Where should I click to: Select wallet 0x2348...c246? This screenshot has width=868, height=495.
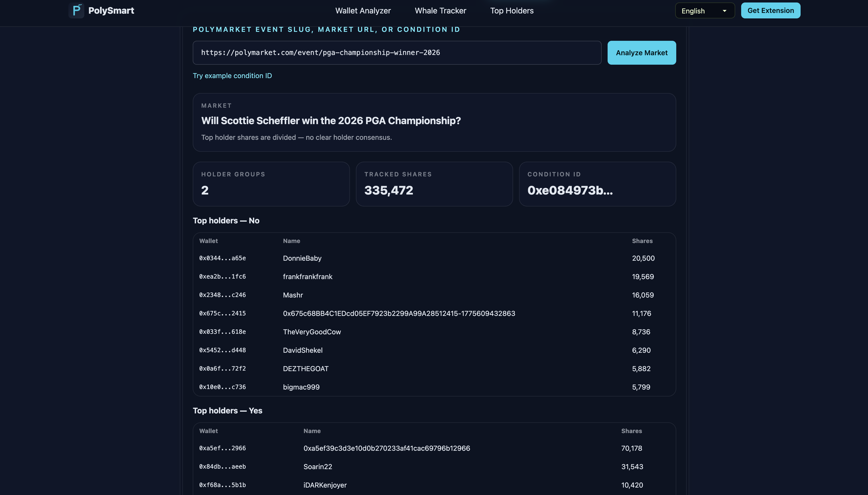click(222, 295)
